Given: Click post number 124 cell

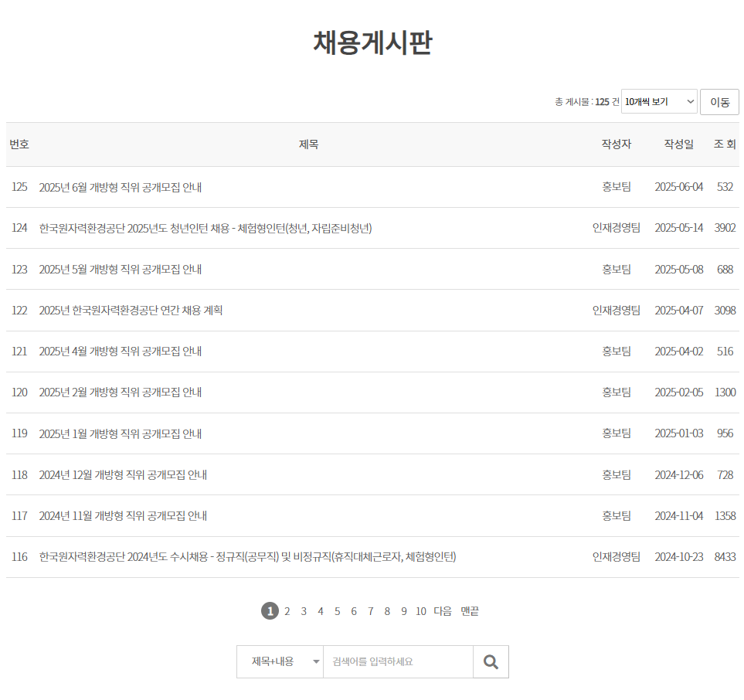Looking at the screenshot, I should pyautogui.click(x=19, y=228).
